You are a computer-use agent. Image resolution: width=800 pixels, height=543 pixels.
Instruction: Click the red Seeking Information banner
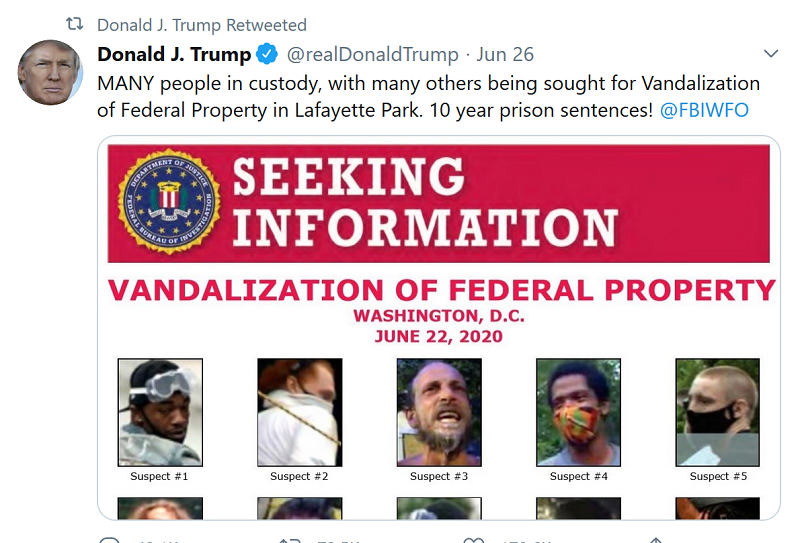click(x=500, y=204)
